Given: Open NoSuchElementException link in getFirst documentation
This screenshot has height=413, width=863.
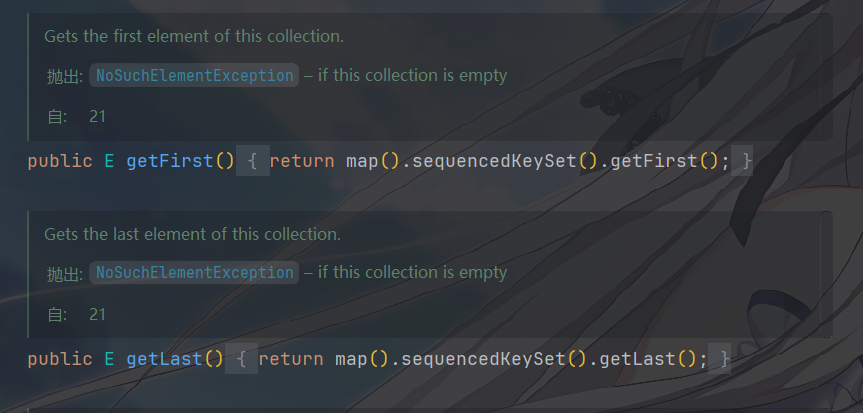Looking at the screenshot, I should coord(194,75).
